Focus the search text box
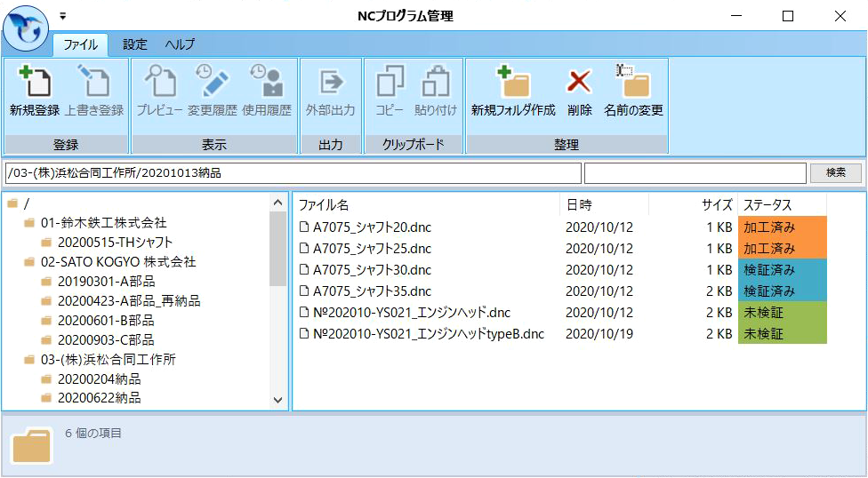 coord(695,173)
